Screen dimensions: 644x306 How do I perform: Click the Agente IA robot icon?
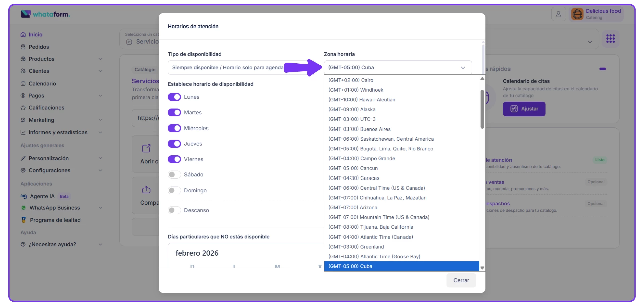[24, 196]
